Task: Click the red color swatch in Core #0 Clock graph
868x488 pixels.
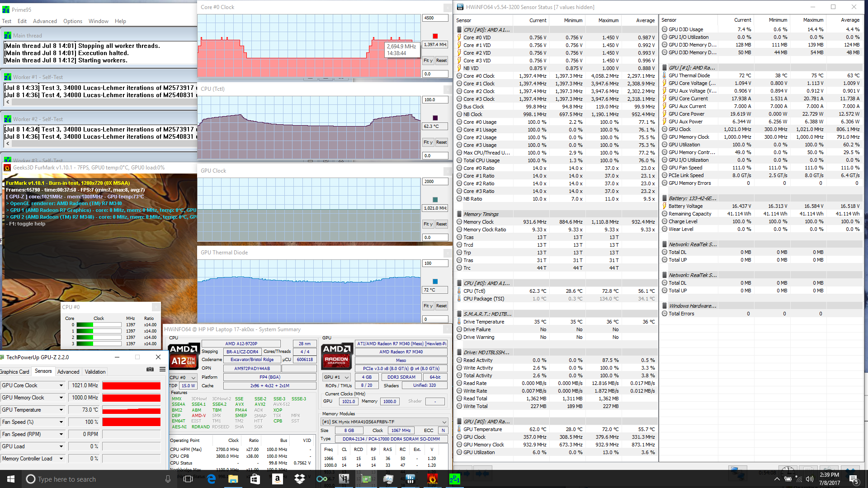Action: click(435, 36)
